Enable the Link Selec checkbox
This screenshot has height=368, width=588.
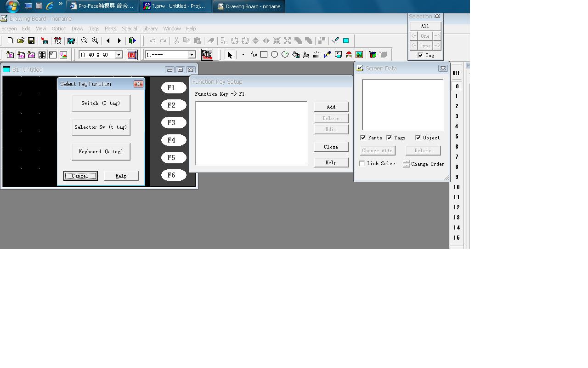(362, 163)
